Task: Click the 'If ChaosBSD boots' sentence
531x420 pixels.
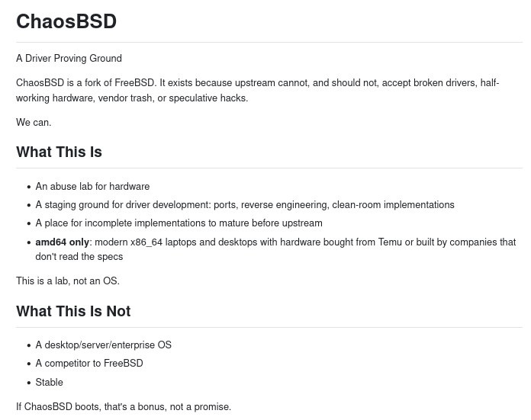Action: [x=124, y=406]
